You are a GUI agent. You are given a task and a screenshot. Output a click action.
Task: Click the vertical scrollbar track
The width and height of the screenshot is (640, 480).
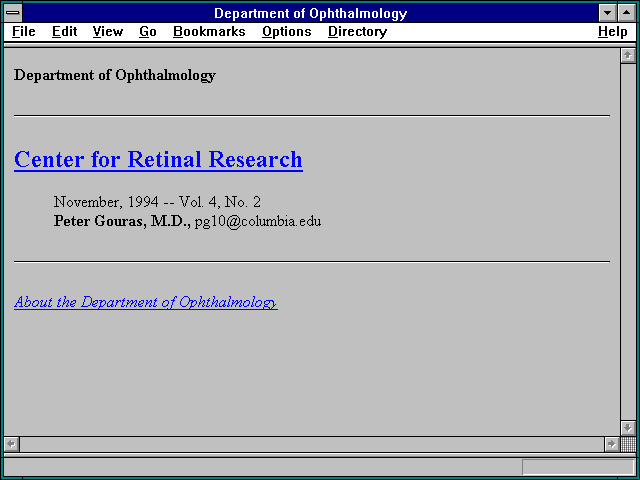(628, 242)
